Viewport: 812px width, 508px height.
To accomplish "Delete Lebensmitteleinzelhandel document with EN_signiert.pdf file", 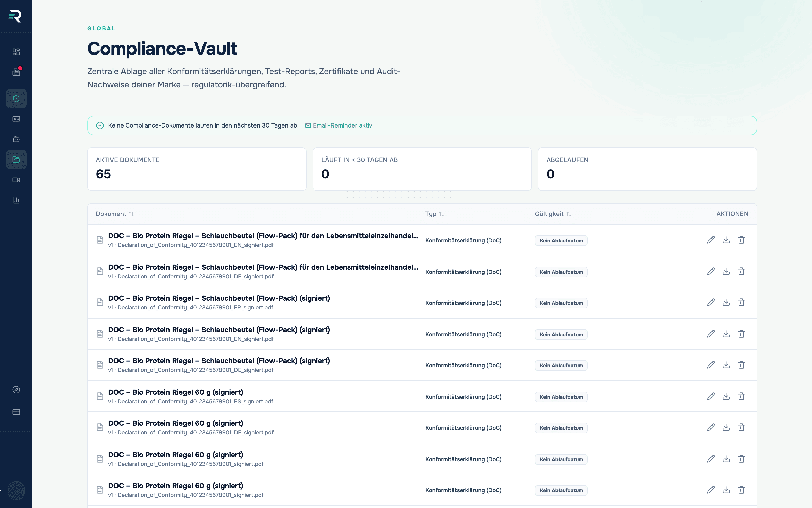I will [741, 240].
